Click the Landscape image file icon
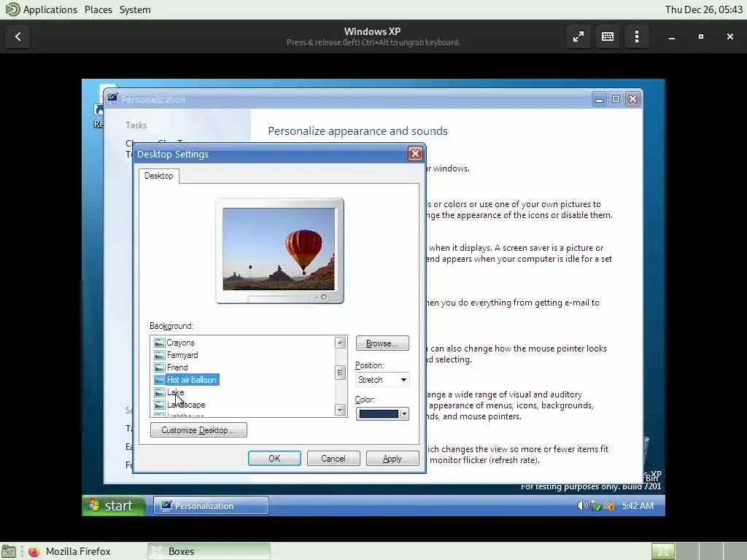Image resolution: width=747 pixels, height=560 pixels. pos(160,404)
